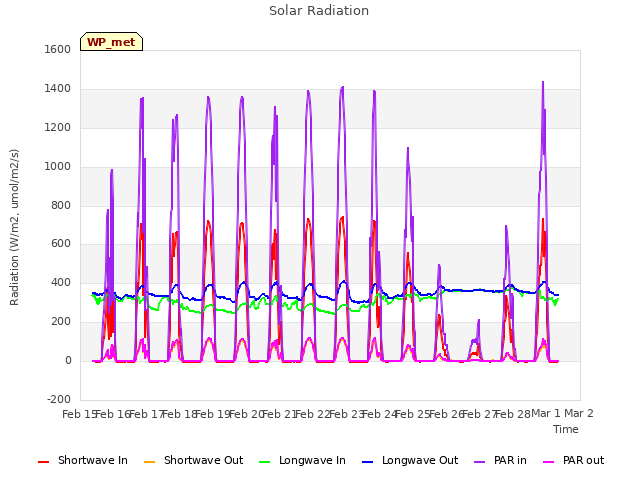Toggle the PAR out legend entry
The height and width of the screenshot is (480, 640).
(573, 460)
